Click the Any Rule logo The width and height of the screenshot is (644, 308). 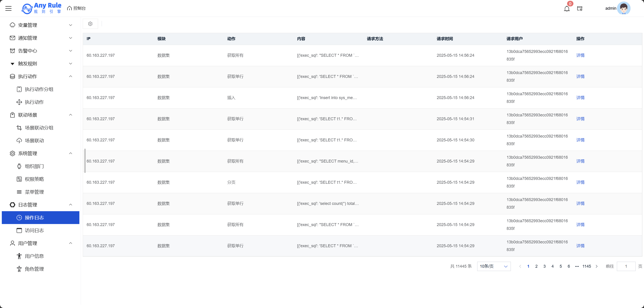click(x=42, y=8)
